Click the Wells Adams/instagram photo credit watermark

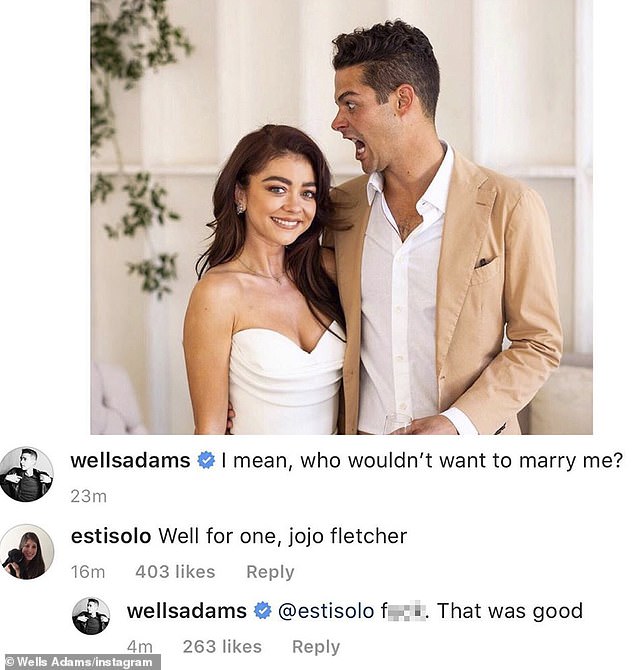tap(81, 662)
